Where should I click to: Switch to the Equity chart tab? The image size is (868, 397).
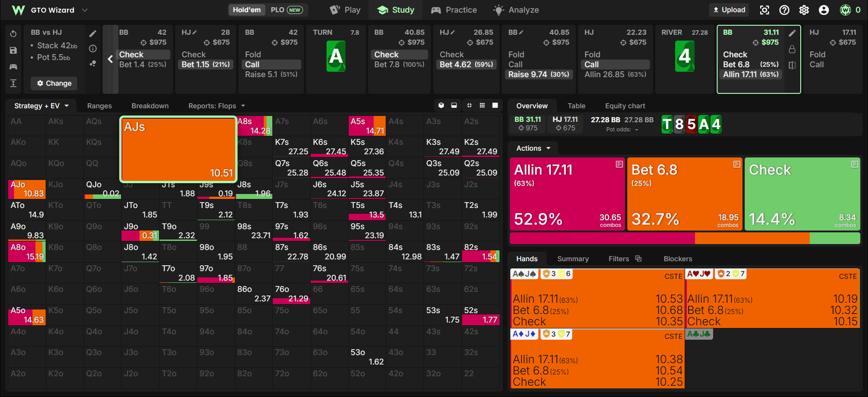[x=625, y=106]
